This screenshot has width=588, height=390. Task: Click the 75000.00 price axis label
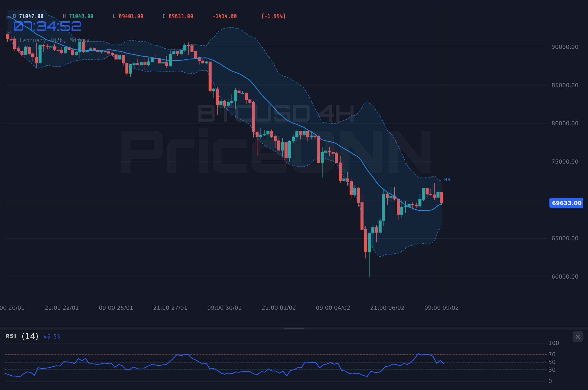(x=565, y=162)
